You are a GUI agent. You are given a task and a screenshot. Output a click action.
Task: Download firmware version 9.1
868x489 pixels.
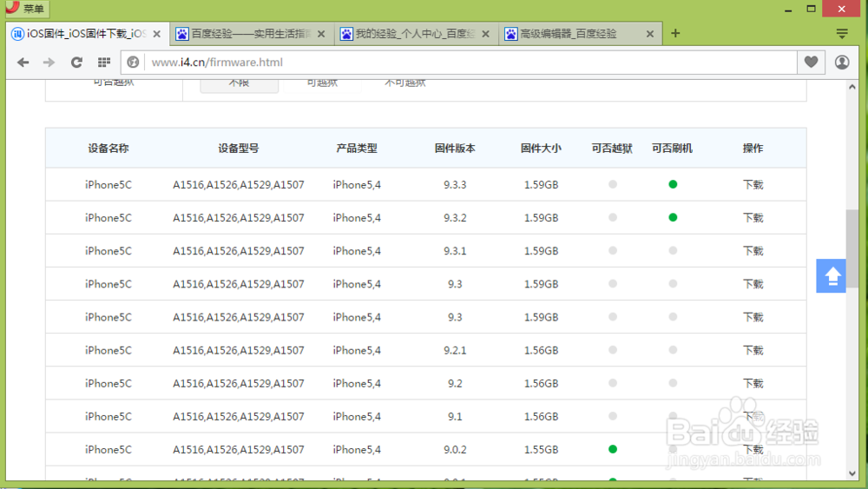click(x=753, y=416)
